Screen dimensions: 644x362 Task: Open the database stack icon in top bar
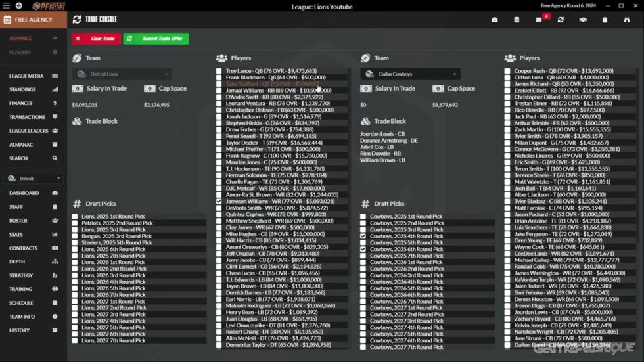coord(517,20)
